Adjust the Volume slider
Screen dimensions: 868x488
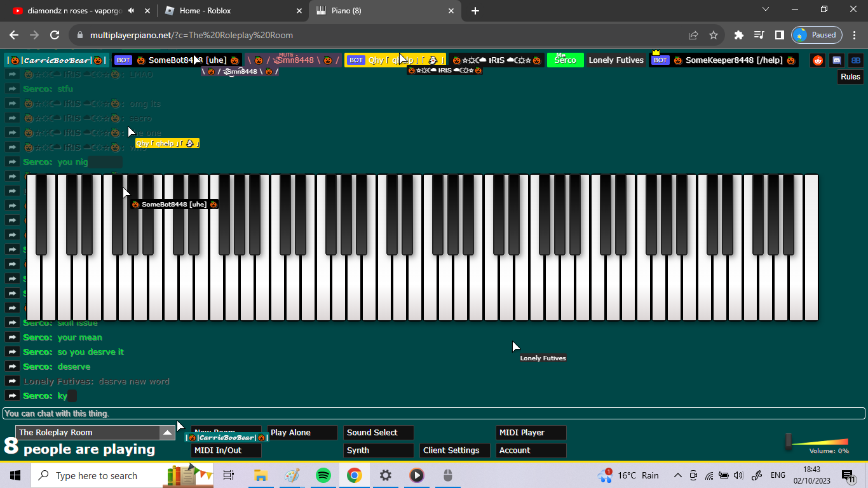(x=789, y=442)
